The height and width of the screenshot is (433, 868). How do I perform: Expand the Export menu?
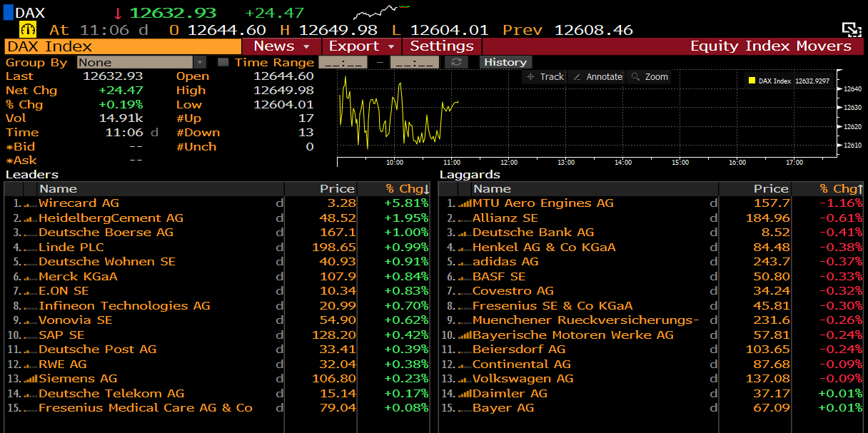tap(361, 46)
